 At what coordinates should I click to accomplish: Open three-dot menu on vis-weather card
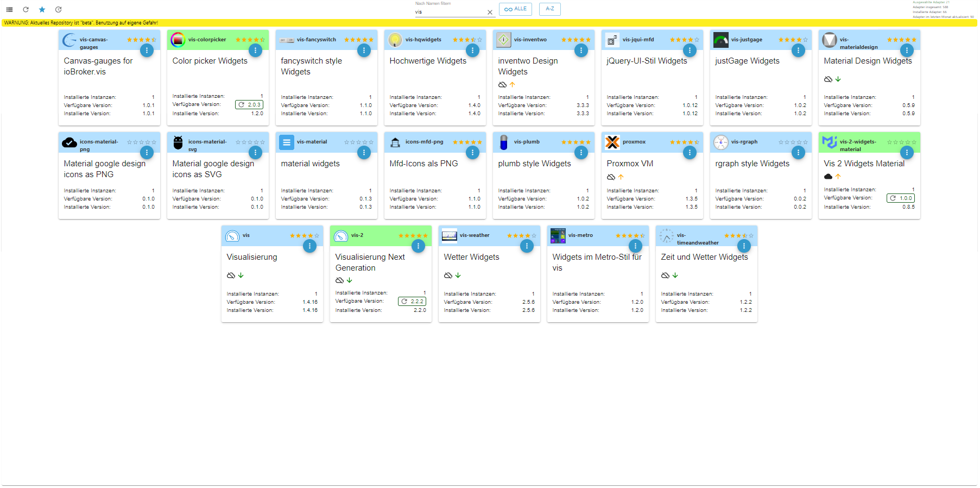pyautogui.click(x=527, y=246)
